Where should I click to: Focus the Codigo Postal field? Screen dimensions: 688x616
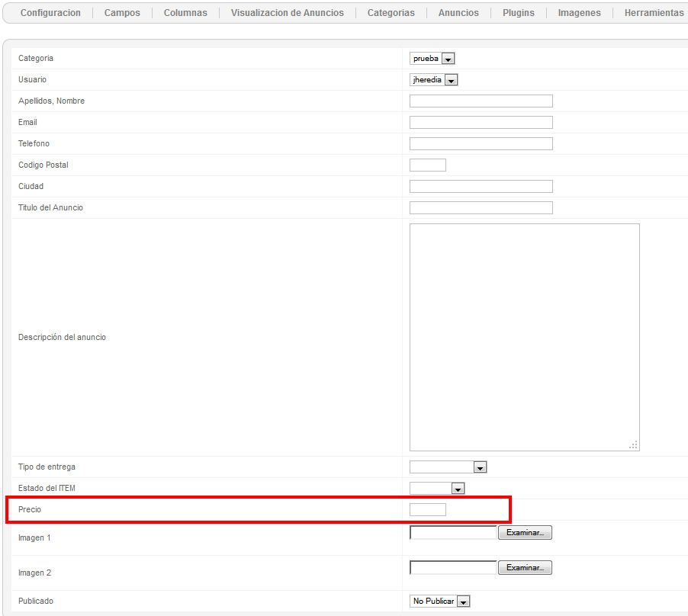pos(428,165)
